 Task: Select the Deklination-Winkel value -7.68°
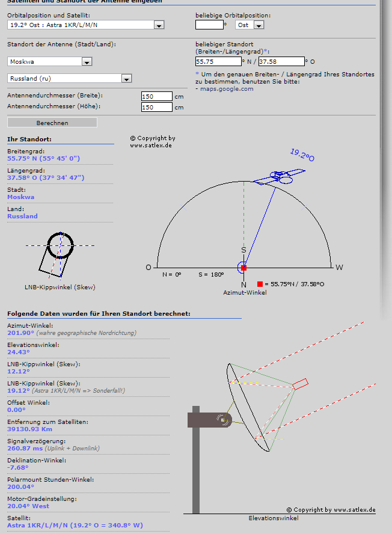pos(17,468)
